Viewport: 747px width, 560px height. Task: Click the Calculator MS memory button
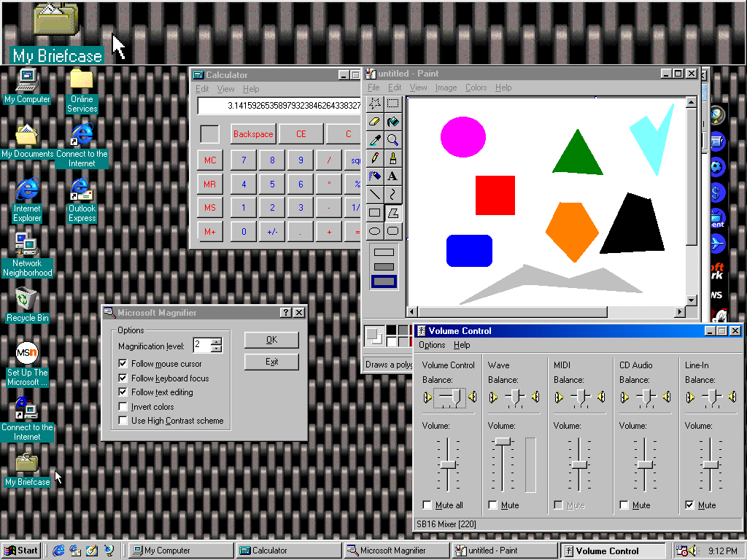pyautogui.click(x=210, y=208)
